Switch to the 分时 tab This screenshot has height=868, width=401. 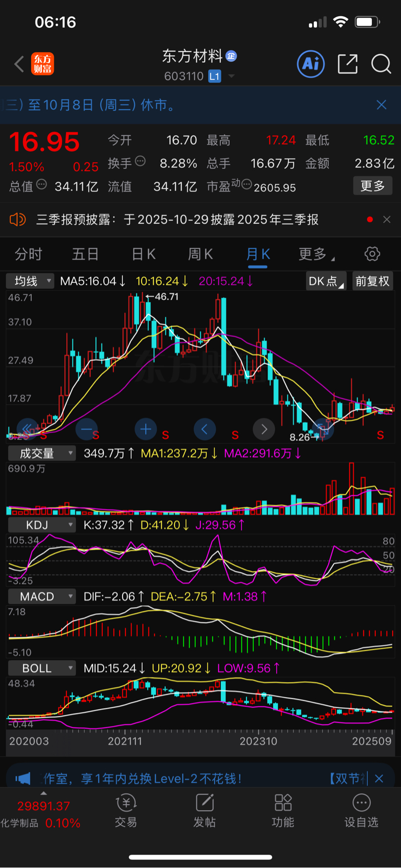pyautogui.click(x=28, y=254)
